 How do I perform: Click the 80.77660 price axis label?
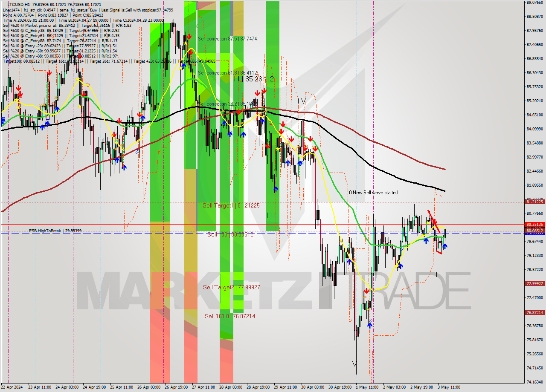point(534,213)
